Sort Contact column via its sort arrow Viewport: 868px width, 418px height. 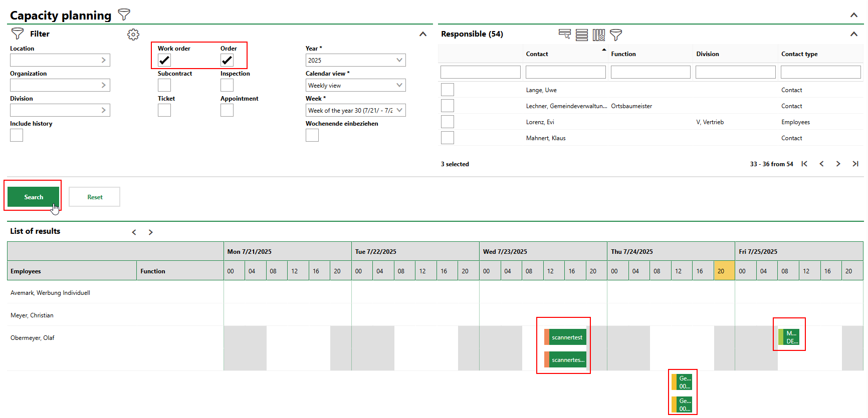click(604, 50)
